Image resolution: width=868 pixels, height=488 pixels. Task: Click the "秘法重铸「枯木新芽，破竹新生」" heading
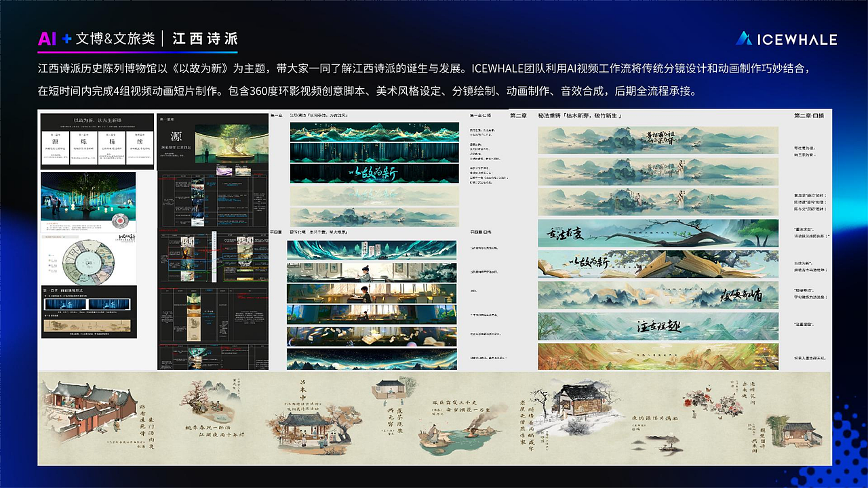[580, 116]
